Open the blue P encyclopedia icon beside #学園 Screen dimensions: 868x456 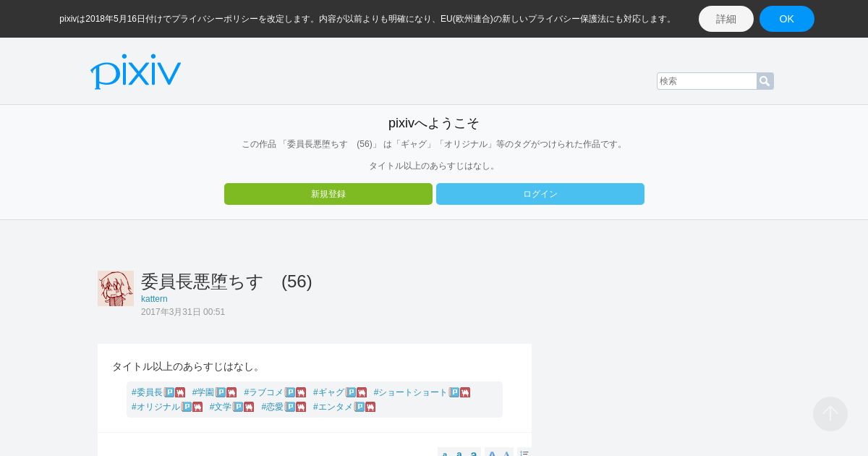coord(221,392)
